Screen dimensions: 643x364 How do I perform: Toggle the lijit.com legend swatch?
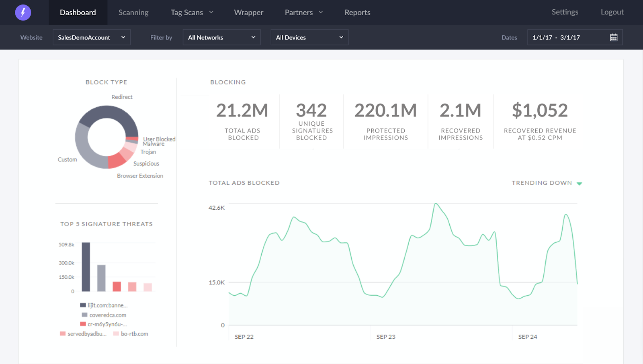[83, 305]
